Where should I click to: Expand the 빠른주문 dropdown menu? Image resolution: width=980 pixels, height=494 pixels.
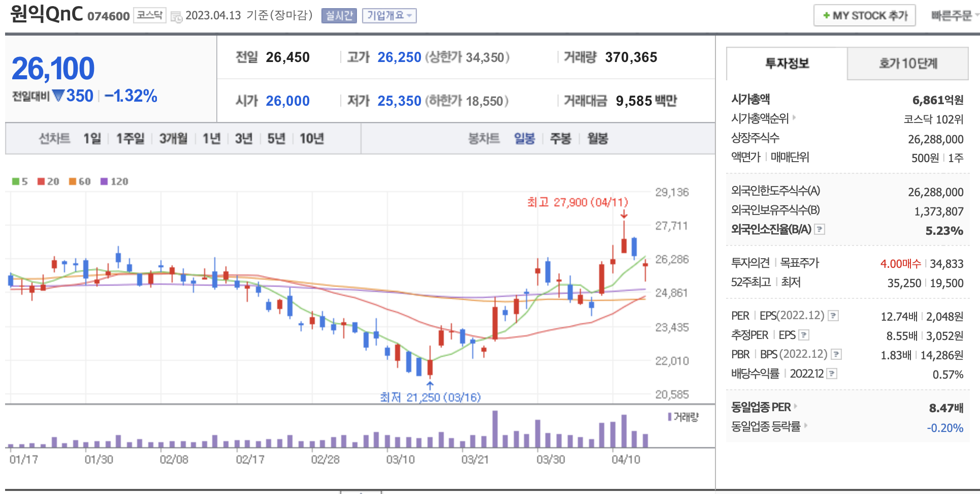(955, 16)
